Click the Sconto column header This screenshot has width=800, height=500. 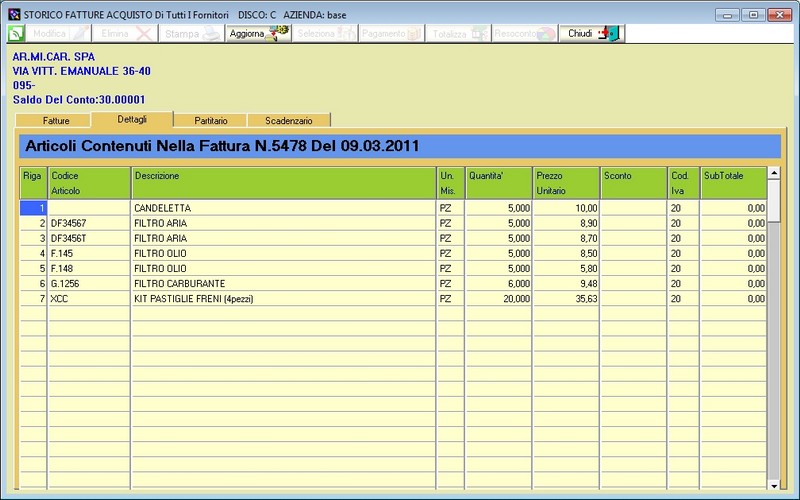tap(634, 183)
